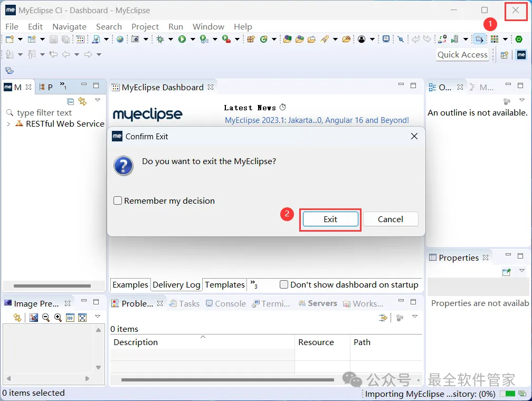Image resolution: width=532 pixels, height=401 pixels.
Task: Click the green Run play icon
Action: pos(182,40)
